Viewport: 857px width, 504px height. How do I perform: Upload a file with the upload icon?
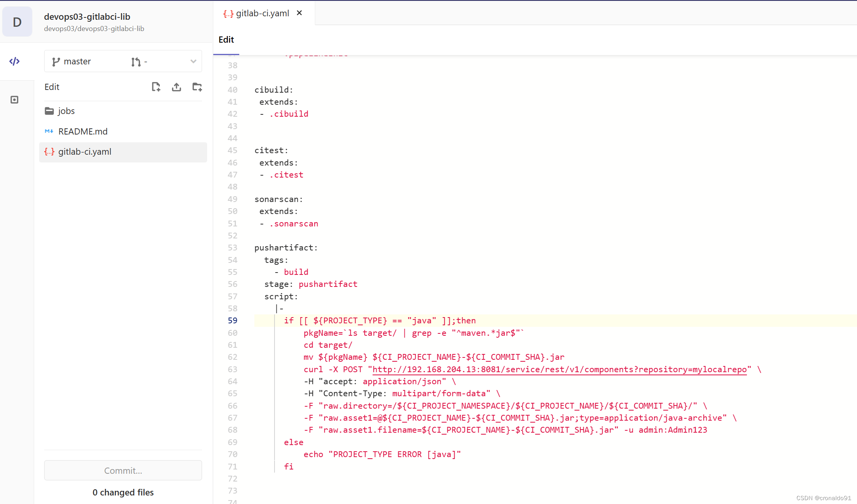coord(176,87)
